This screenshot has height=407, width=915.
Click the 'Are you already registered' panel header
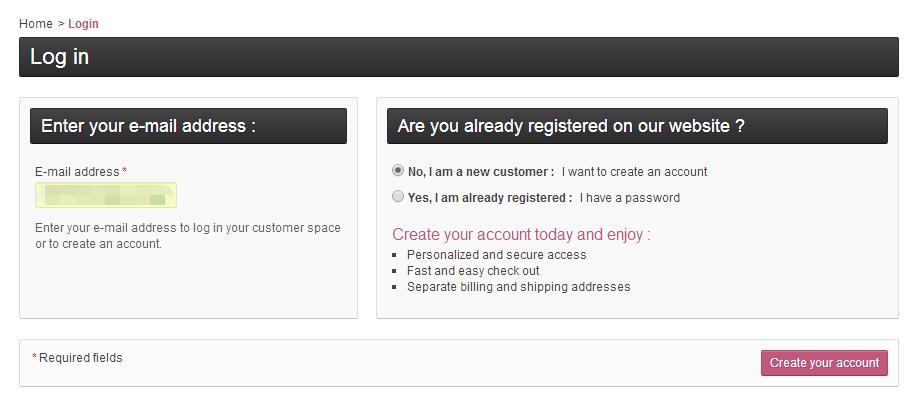pos(637,126)
